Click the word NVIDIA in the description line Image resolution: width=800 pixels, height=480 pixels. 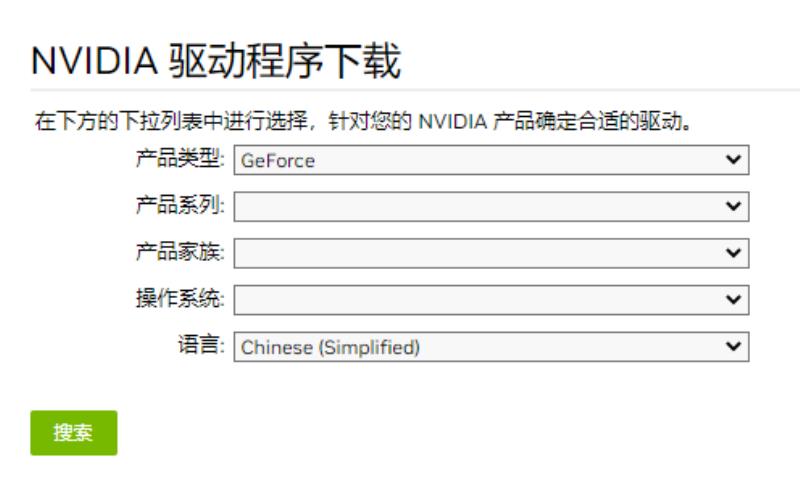[x=453, y=122]
